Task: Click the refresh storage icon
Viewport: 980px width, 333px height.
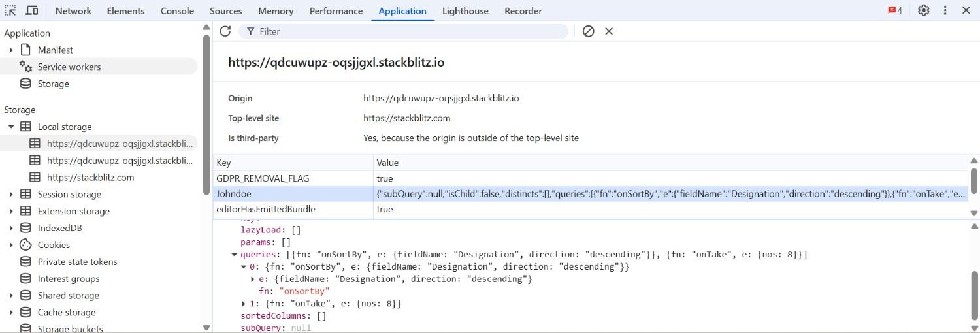Action: click(225, 31)
